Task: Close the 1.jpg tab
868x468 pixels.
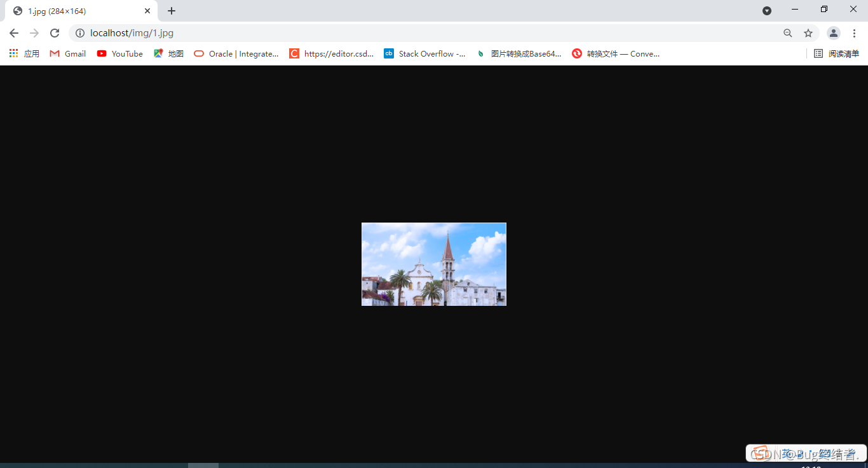Action: click(147, 11)
